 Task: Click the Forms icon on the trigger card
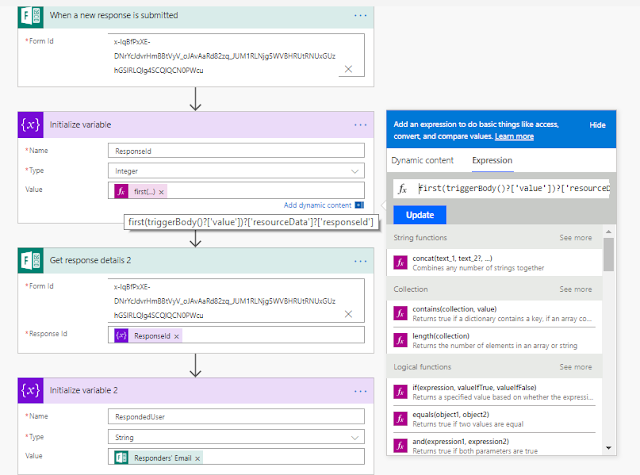pyautogui.click(x=31, y=16)
